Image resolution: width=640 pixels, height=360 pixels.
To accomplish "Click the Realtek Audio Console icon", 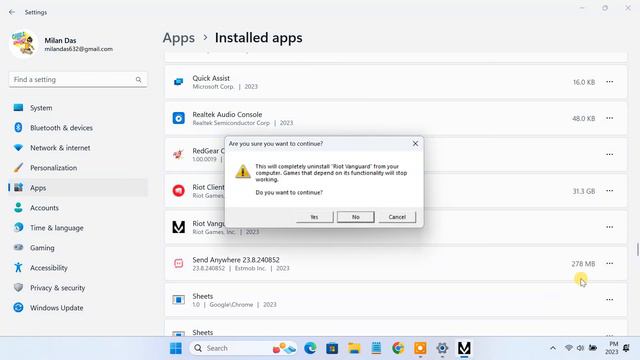I will point(178,118).
